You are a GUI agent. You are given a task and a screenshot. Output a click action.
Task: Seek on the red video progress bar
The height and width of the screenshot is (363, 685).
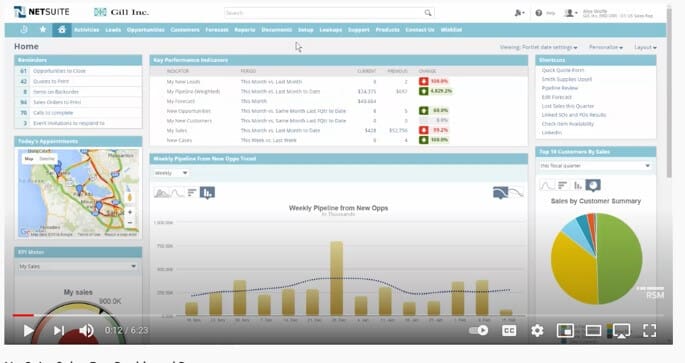pos(23,315)
